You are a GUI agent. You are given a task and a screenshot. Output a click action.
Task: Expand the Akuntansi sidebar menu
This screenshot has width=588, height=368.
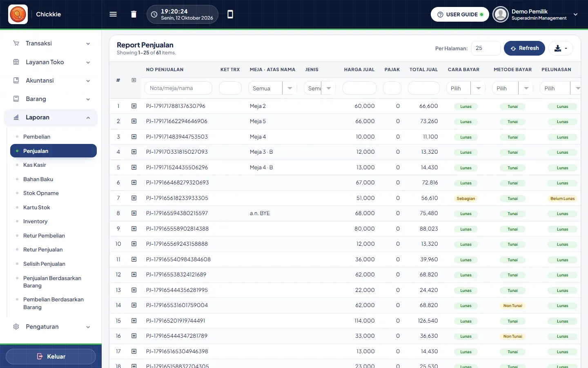(x=51, y=81)
